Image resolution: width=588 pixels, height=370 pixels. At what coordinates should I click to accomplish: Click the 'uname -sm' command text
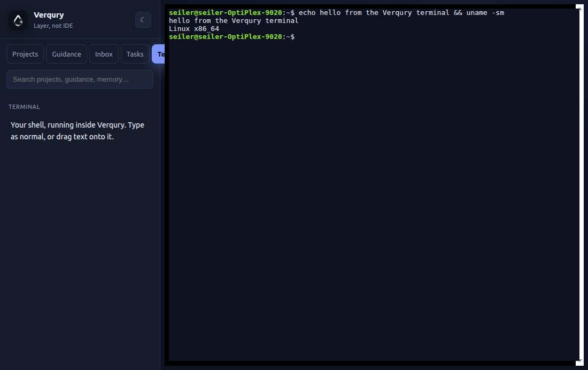[485, 13]
